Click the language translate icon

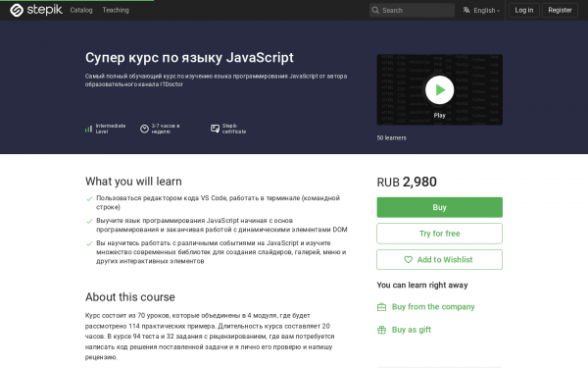coord(466,10)
